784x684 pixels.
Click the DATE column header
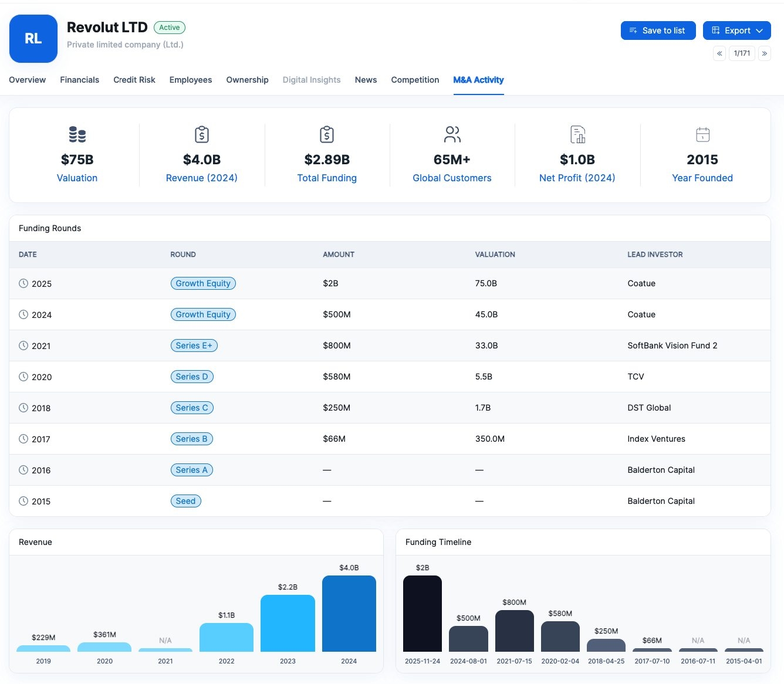pyautogui.click(x=28, y=255)
